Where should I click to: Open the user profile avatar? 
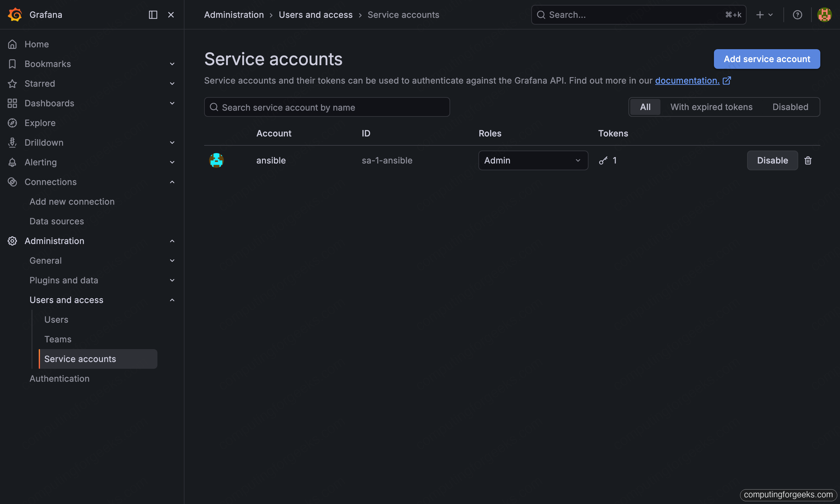824,15
